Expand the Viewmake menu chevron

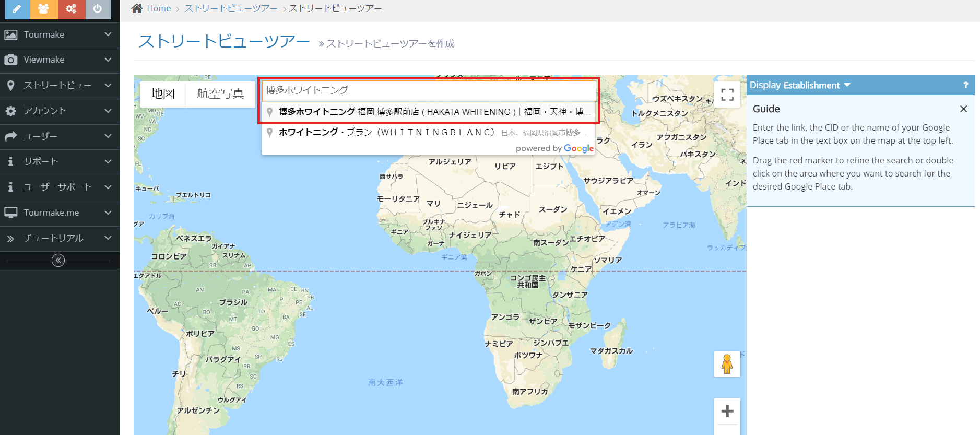coord(108,60)
